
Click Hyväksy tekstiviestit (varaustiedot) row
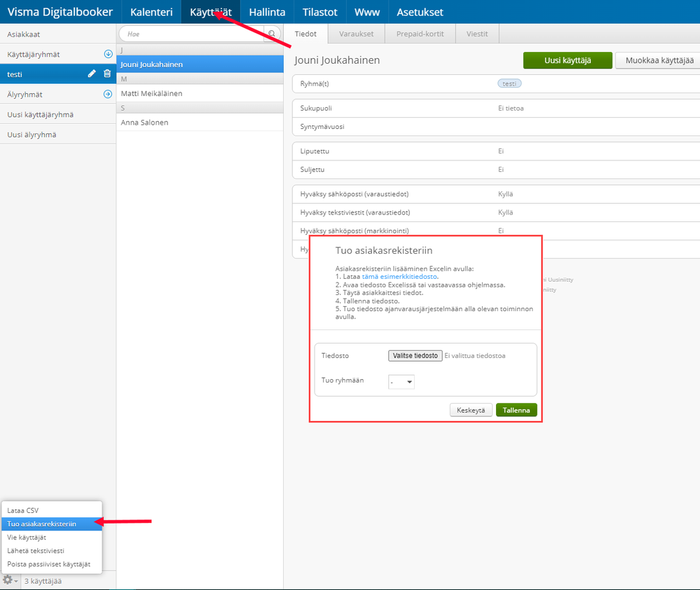pyautogui.click(x=496, y=212)
